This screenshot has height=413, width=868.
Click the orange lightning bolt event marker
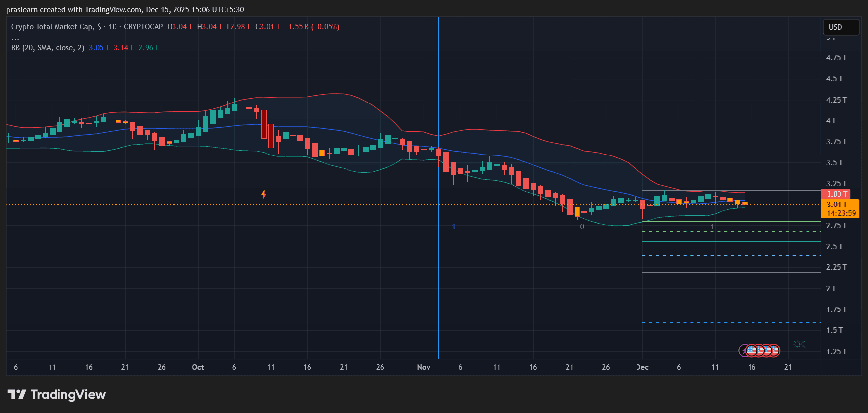point(264,194)
